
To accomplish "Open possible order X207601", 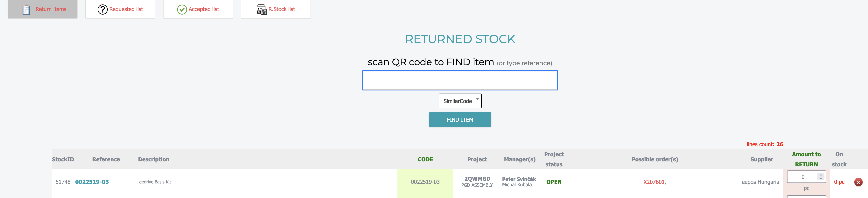I will 654,182.
